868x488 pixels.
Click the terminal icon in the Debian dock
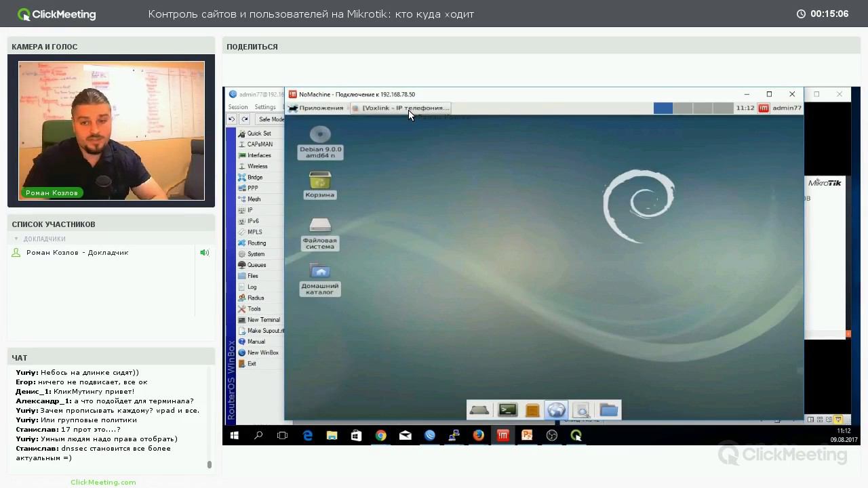pos(507,410)
